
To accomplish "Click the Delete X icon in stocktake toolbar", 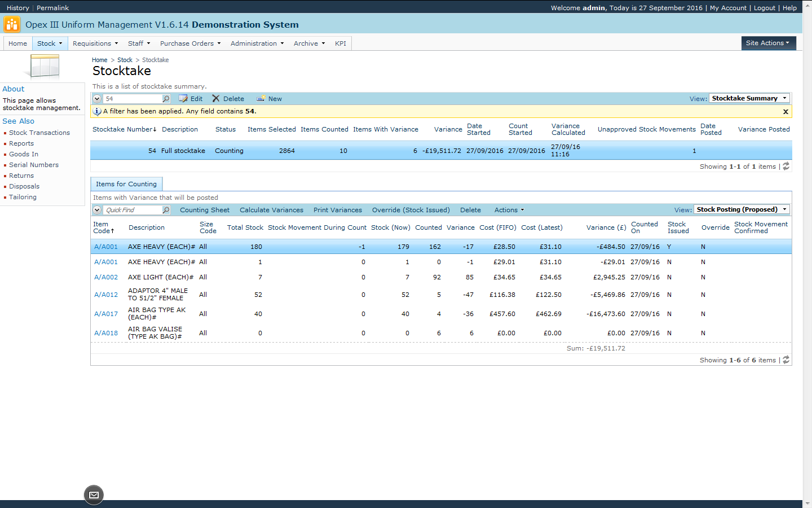I will coord(216,99).
